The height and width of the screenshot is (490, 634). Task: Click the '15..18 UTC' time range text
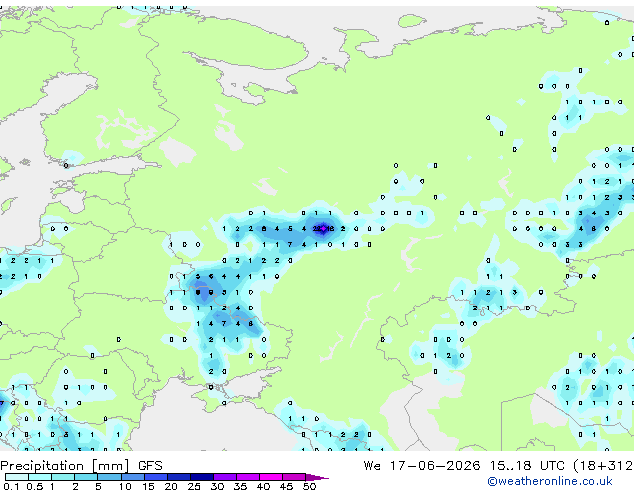click(527, 466)
